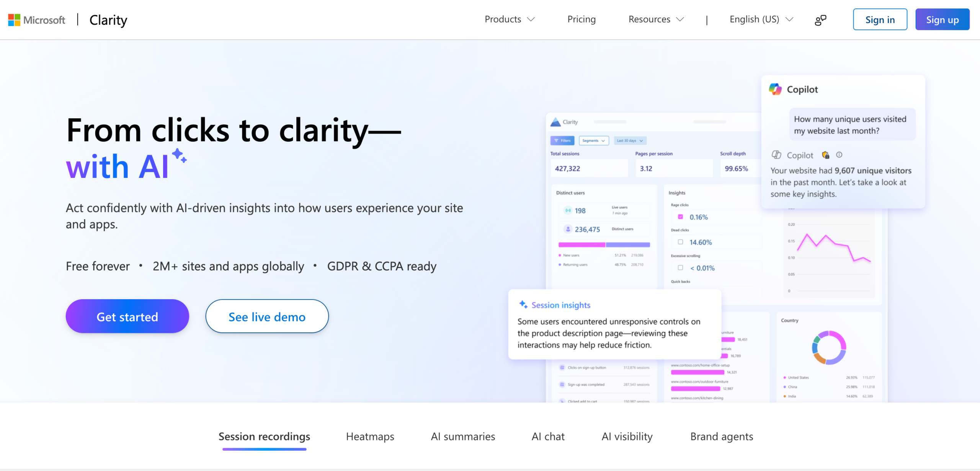Click the GDPR & CCPA ready text
This screenshot has width=980, height=471.
(382, 266)
